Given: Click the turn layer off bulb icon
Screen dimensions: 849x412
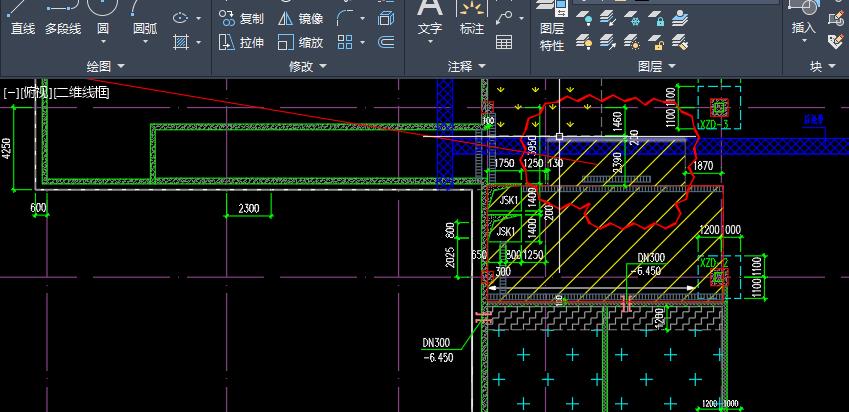Looking at the screenshot, I should click(x=584, y=19).
